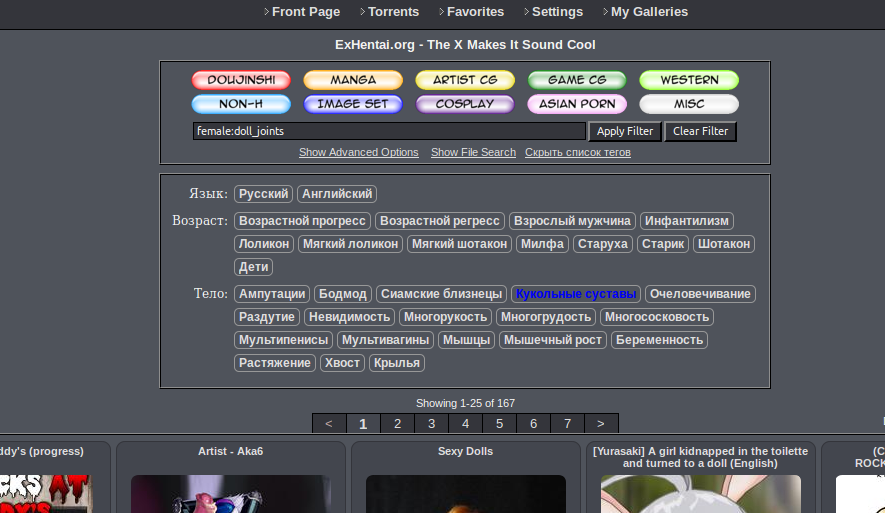Toggle the Misc category filter

[689, 104]
